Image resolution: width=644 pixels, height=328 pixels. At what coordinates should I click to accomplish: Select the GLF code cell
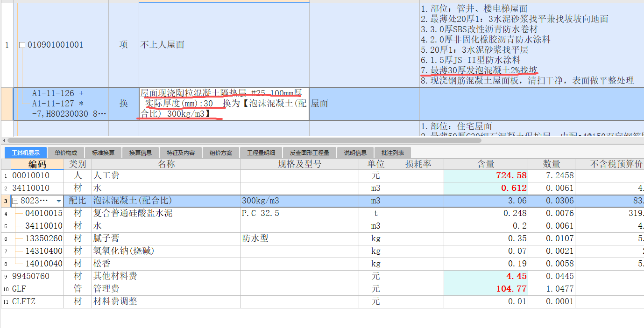(37, 289)
